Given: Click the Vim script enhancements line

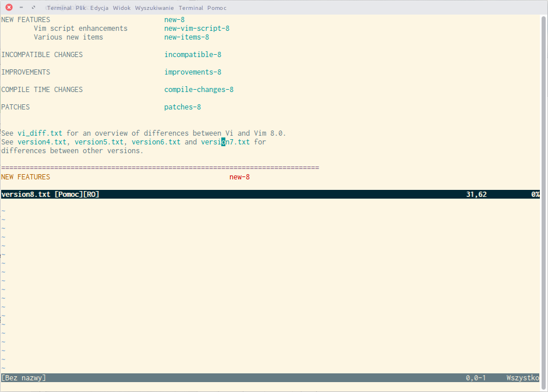Looking at the screenshot, I should [x=81, y=29].
